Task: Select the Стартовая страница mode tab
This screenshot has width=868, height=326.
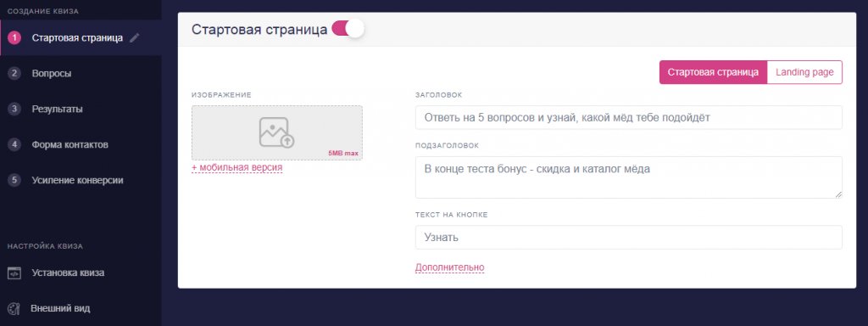Action: click(713, 72)
